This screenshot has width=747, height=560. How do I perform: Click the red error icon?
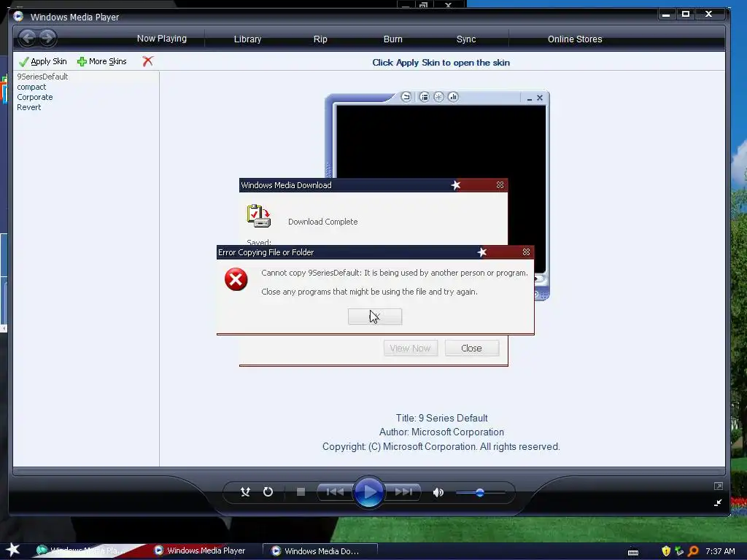coord(236,279)
